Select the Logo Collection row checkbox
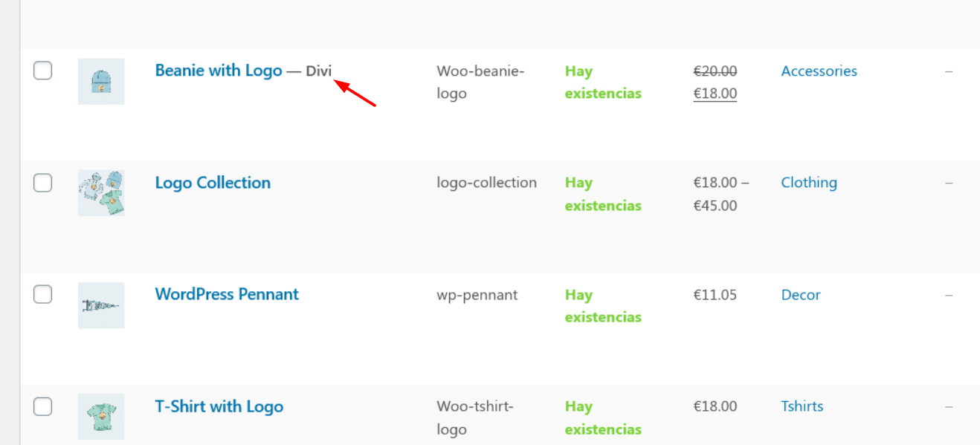Viewport: 980px width, 445px height. pyautogui.click(x=43, y=183)
